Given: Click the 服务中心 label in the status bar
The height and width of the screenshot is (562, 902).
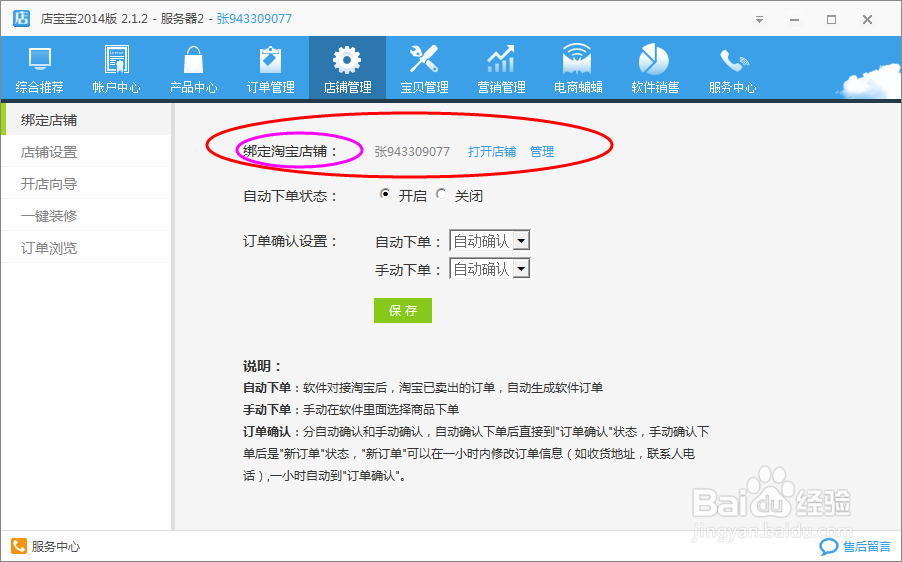Looking at the screenshot, I should [x=56, y=546].
